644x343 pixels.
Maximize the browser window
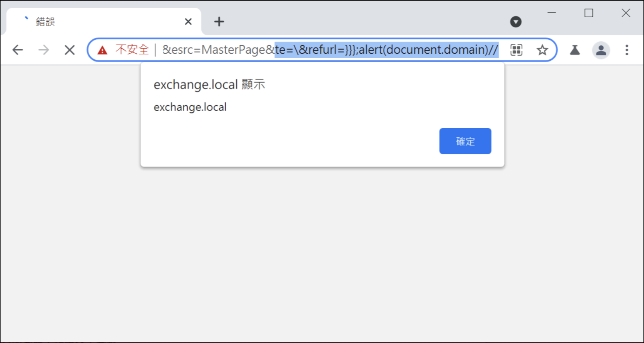pos(589,13)
